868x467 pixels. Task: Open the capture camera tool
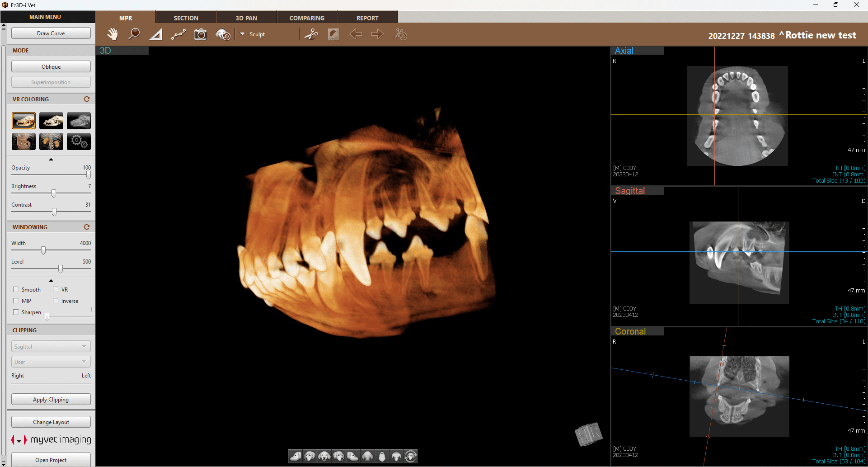[x=200, y=34]
